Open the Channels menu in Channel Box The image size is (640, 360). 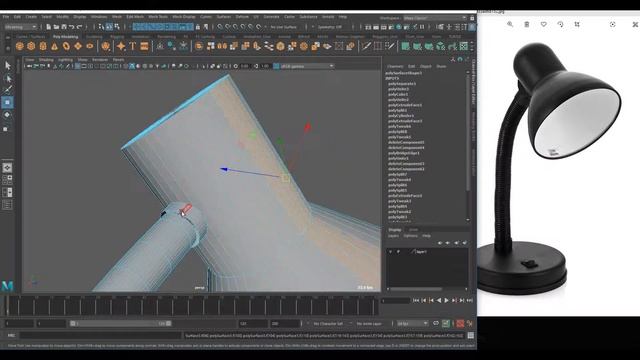click(395, 67)
